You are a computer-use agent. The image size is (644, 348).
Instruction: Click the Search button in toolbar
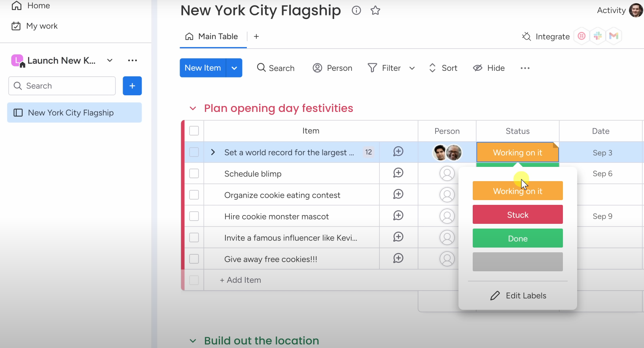click(276, 68)
